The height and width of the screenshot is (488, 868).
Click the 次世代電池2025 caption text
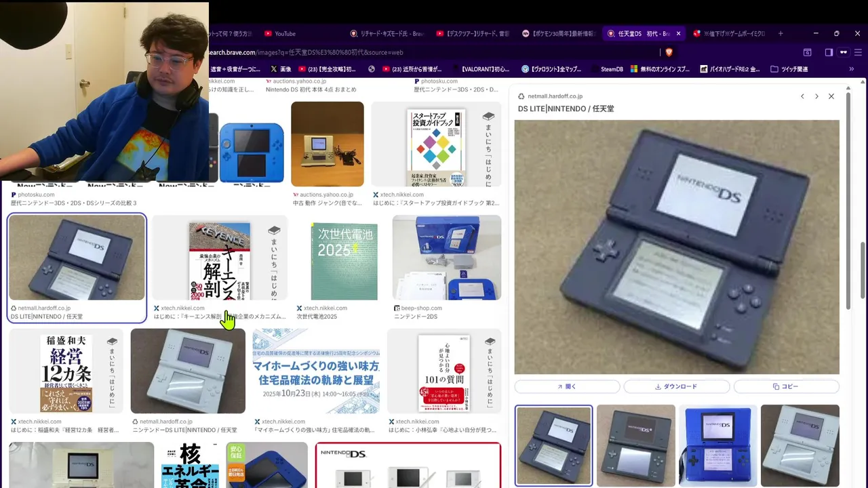coord(317,317)
